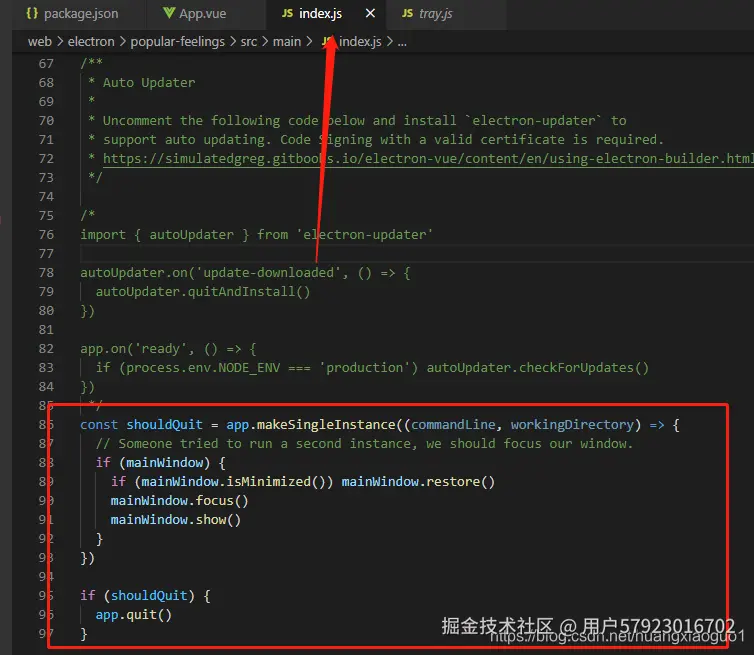Image resolution: width=754 pixels, height=655 pixels.
Task: Follow the simulatedgreg.gitbooks.io link in comment
Action: [x=428, y=159]
